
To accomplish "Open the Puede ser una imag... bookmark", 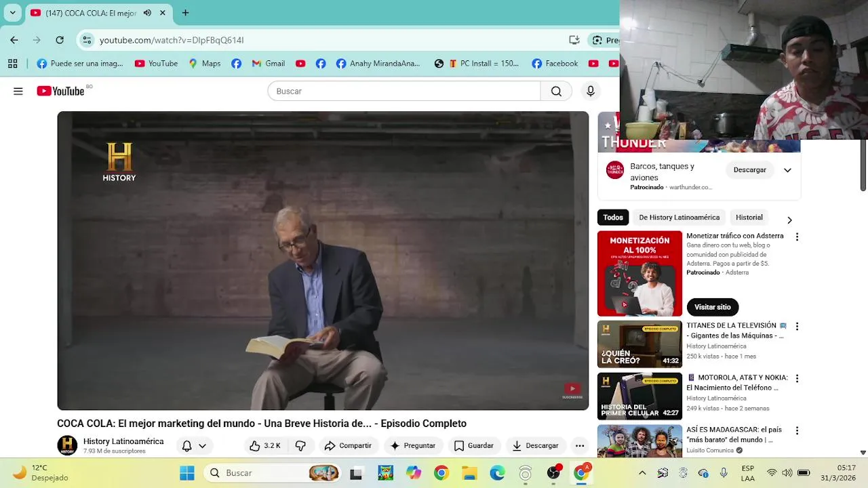I will coord(80,63).
